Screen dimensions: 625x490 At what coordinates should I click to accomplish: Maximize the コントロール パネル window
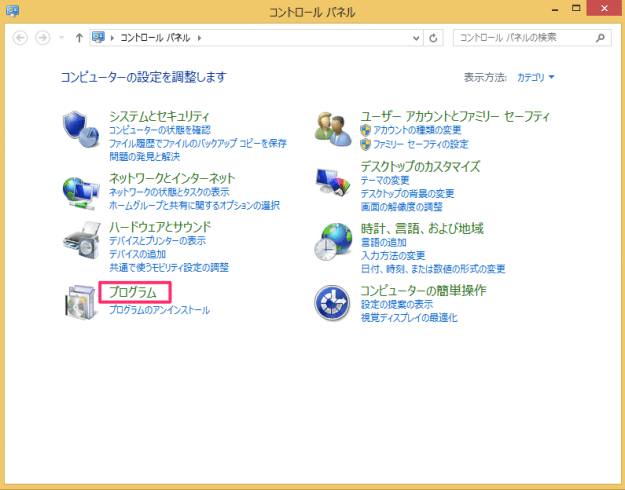576,8
